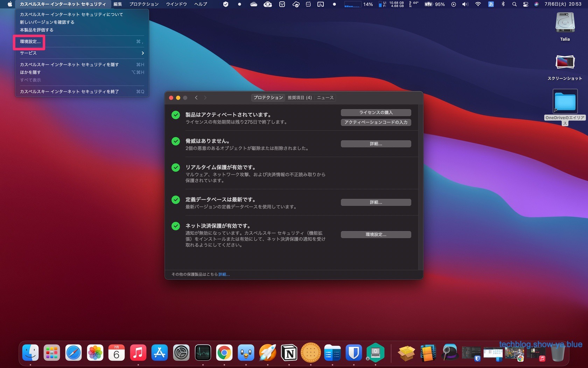Open System Preferences from the Dock

click(x=181, y=353)
